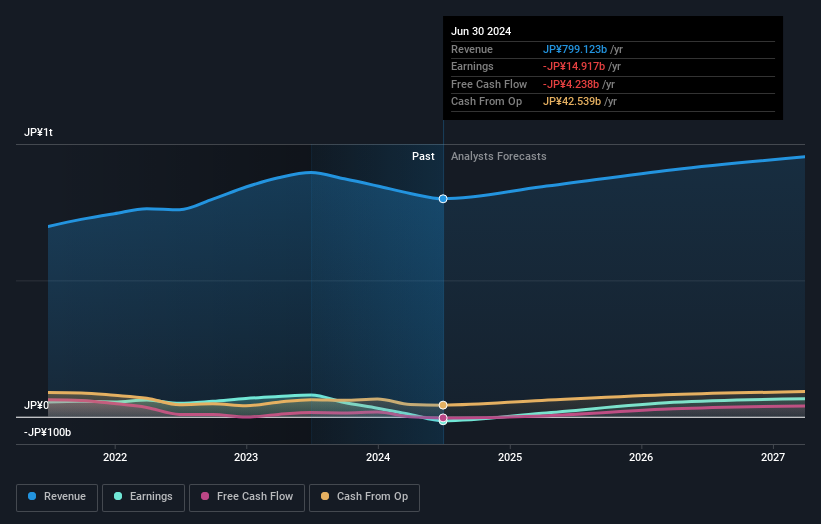The image size is (821, 524).
Task: Click the 2024 x-axis label
Action: coord(378,457)
